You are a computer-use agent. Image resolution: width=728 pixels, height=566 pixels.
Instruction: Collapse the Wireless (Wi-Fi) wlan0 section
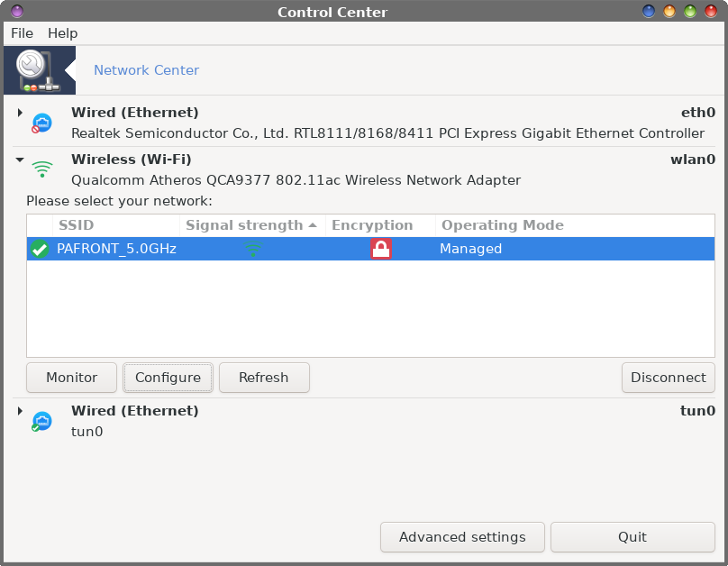click(x=20, y=160)
